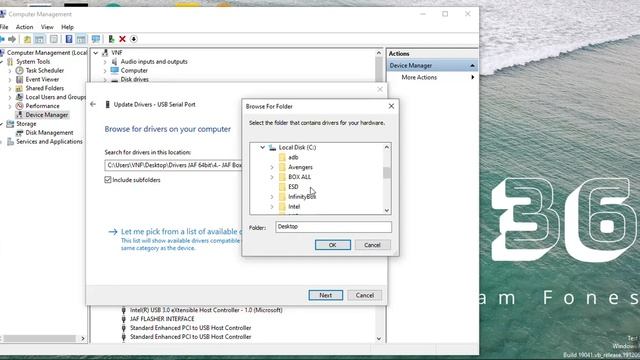This screenshot has width=640, height=360.
Task: Click the update driver green toolbar icon
Action: (111, 39)
